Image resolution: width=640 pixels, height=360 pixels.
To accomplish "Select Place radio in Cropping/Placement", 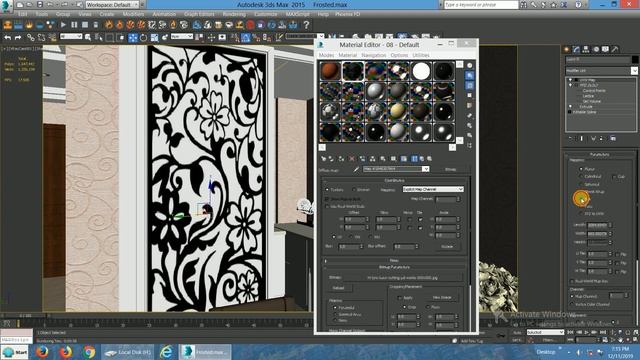I will (428, 307).
